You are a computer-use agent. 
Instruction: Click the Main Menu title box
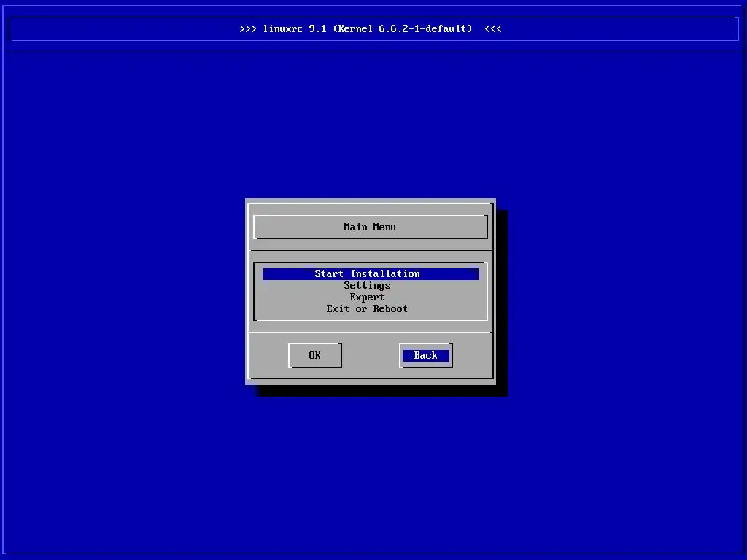coord(370,227)
